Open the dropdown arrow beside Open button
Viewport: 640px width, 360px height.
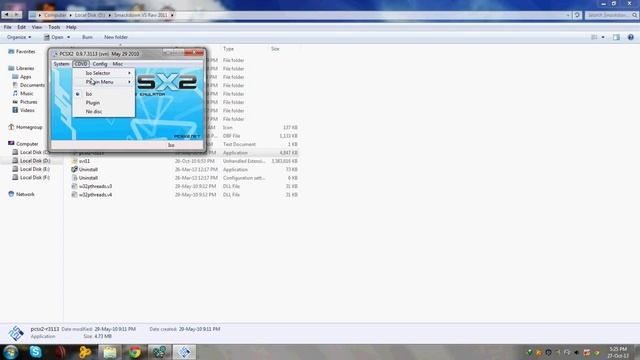click(68, 37)
